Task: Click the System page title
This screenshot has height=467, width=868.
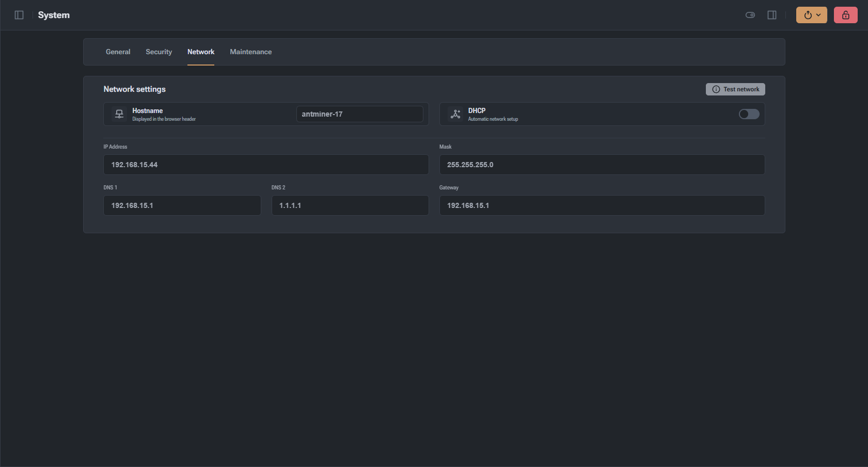Action: pyautogui.click(x=54, y=15)
